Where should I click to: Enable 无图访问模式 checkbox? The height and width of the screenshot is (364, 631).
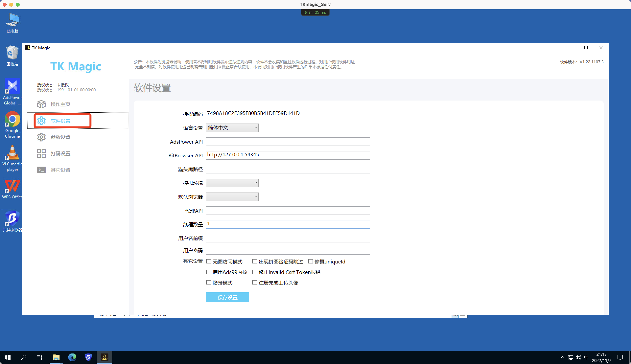[x=209, y=261]
